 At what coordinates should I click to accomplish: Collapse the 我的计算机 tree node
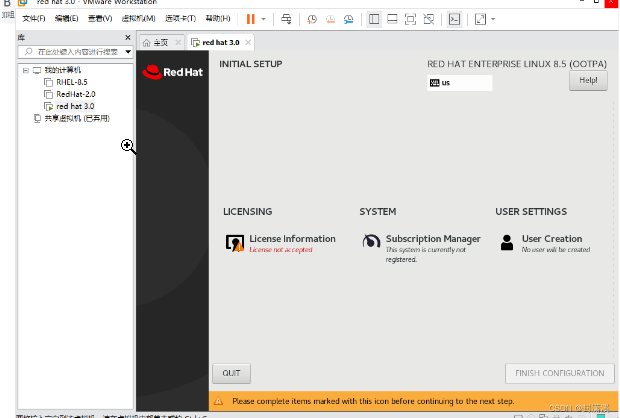25,71
